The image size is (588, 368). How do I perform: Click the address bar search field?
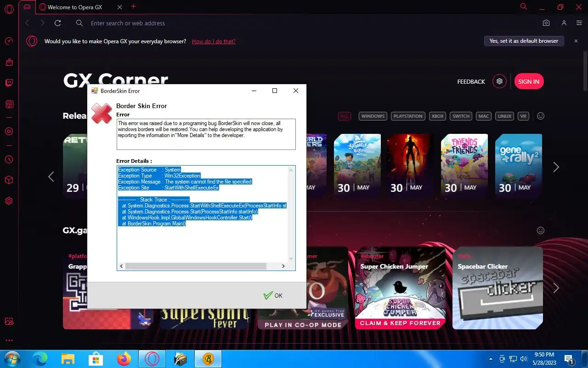303,23
